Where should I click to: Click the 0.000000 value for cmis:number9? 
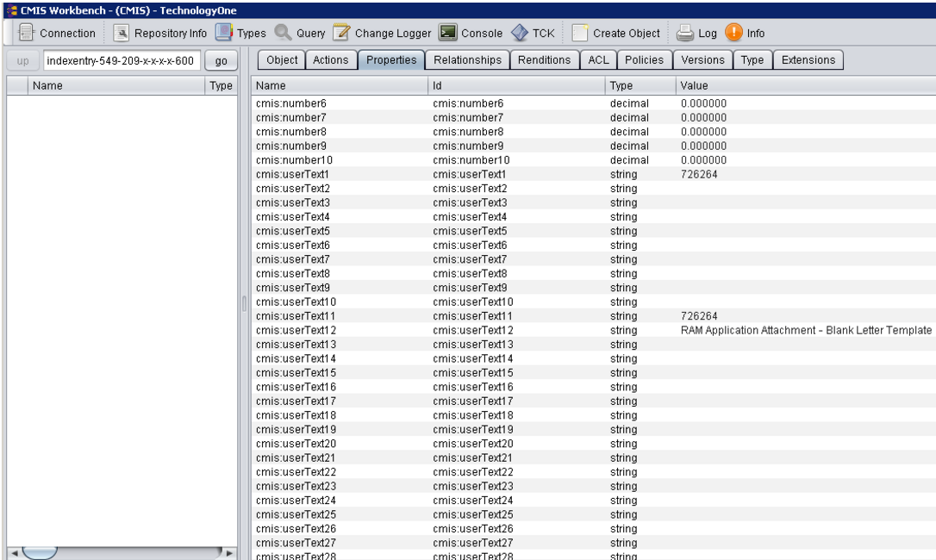point(704,146)
